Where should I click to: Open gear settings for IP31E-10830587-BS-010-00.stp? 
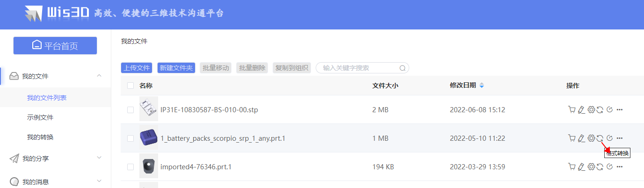tap(591, 110)
